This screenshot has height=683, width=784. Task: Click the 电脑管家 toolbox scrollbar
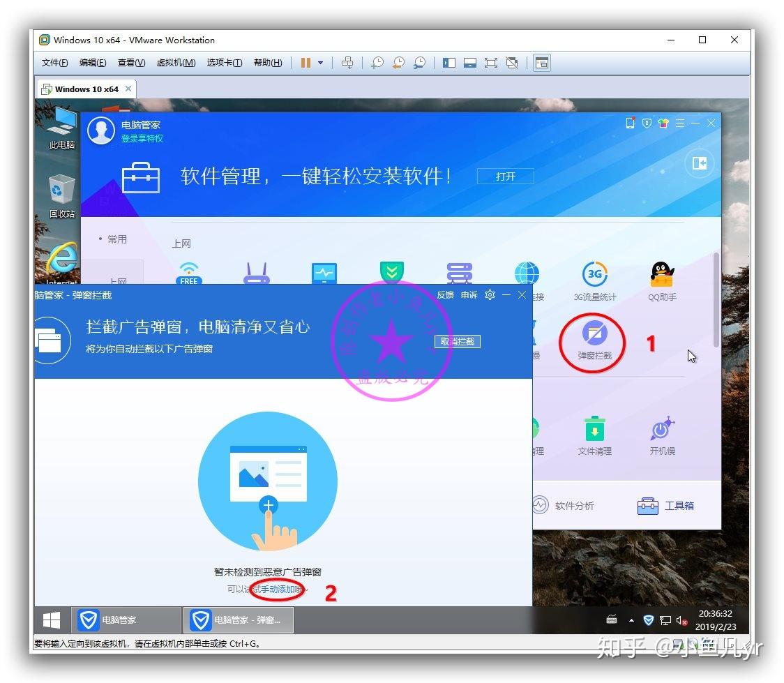716,300
